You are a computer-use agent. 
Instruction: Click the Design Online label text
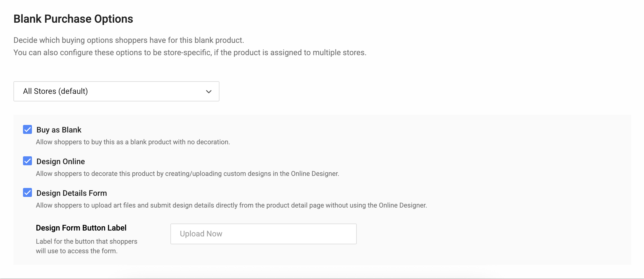[60, 161]
